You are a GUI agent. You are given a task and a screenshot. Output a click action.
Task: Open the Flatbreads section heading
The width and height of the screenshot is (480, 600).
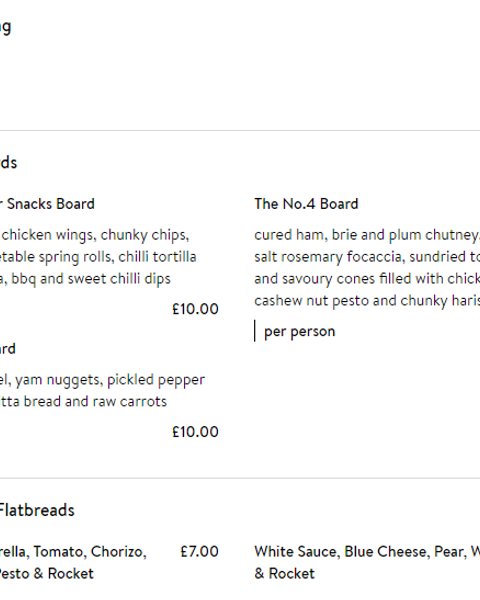pyautogui.click(x=37, y=510)
